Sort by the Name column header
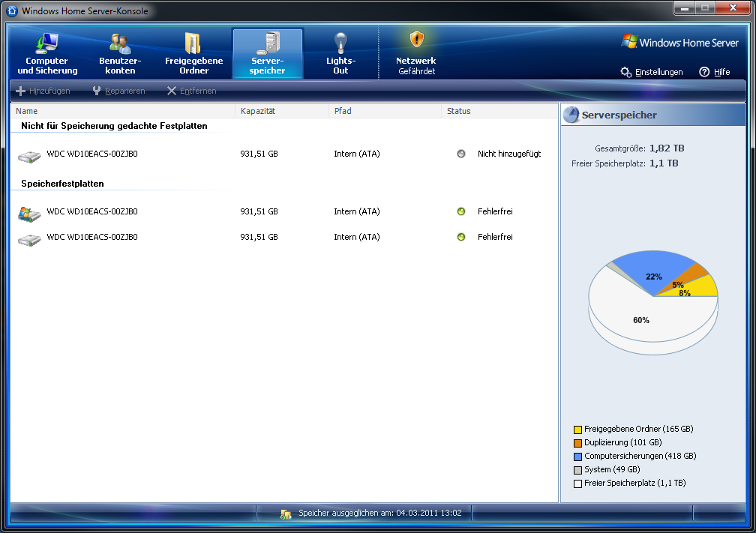The height and width of the screenshot is (533, 756). [122, 111]
